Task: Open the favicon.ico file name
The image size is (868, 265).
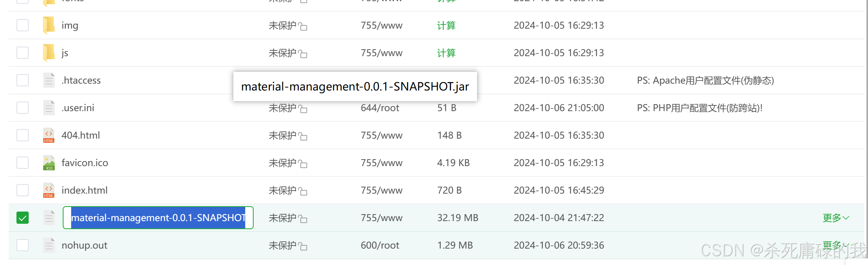Action: point(85,163)
